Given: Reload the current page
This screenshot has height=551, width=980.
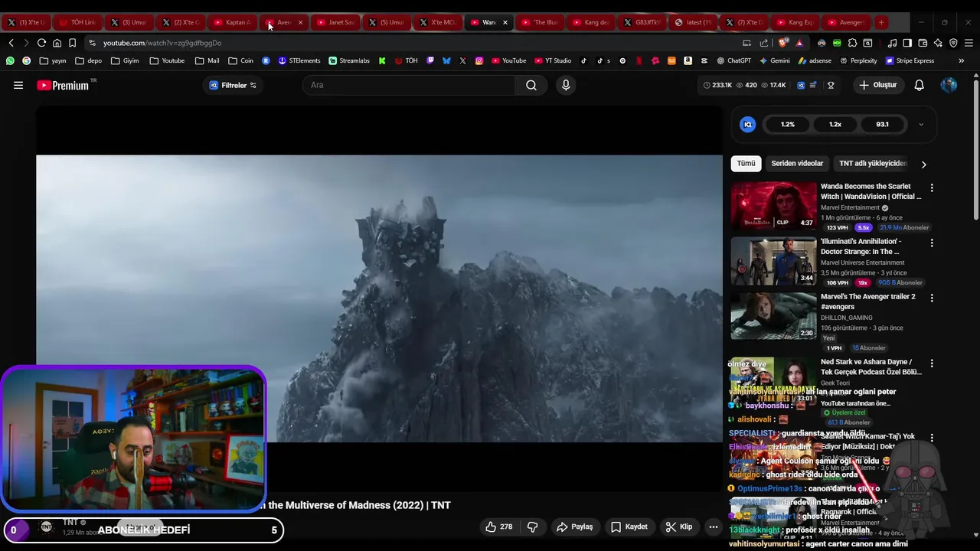Looking at the screenshot, I should coord(41,43).
